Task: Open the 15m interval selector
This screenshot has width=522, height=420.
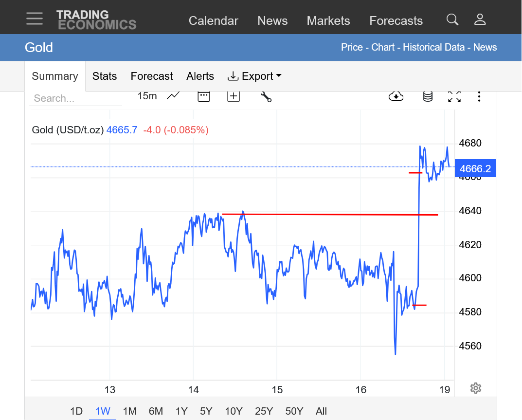Action: pos(147,96)
